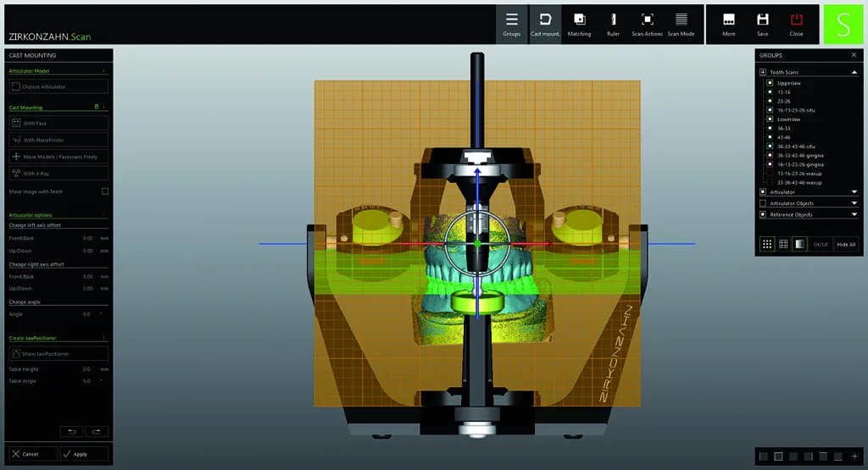Click the plus view icon bottom-right
868x470 pixels.
tap(854, 456)
